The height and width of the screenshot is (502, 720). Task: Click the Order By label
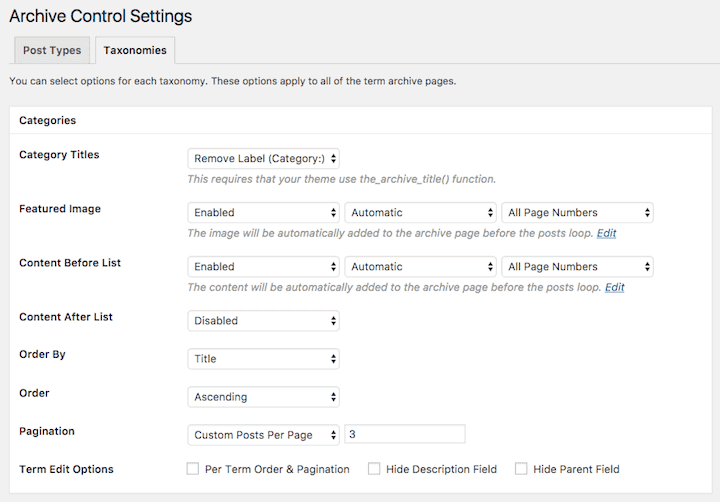(42, 355)
